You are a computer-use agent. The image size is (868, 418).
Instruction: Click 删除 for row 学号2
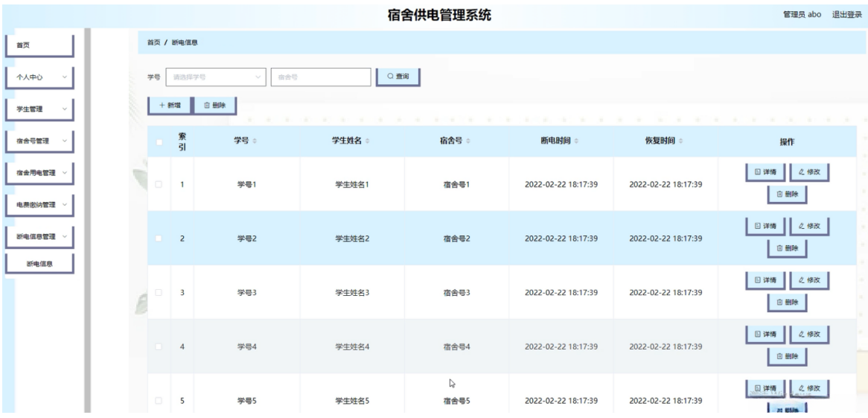[x=787, y=248]
